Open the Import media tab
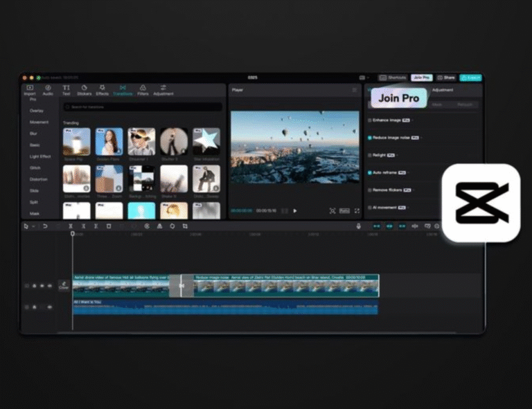The image size is (532, 409). (30, 90)
